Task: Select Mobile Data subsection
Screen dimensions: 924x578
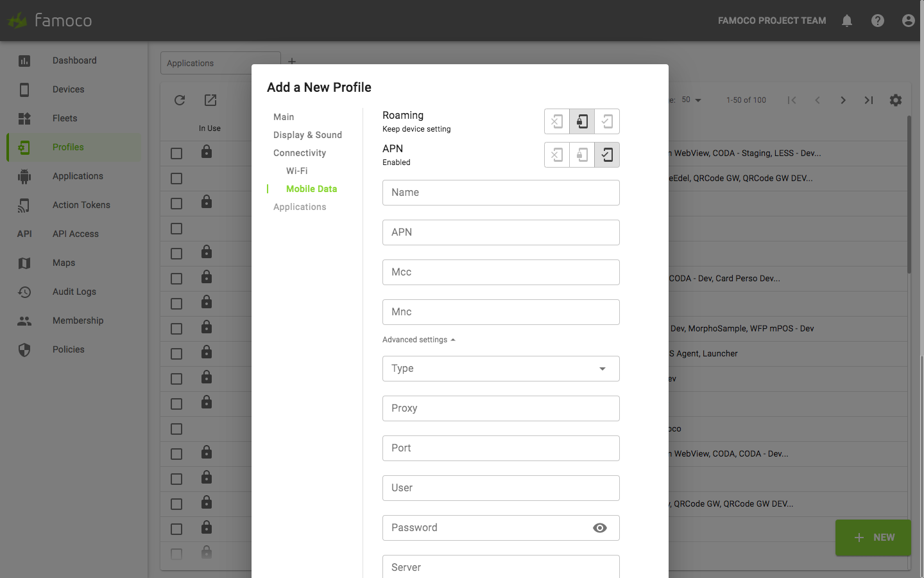Action: point(311,189)
